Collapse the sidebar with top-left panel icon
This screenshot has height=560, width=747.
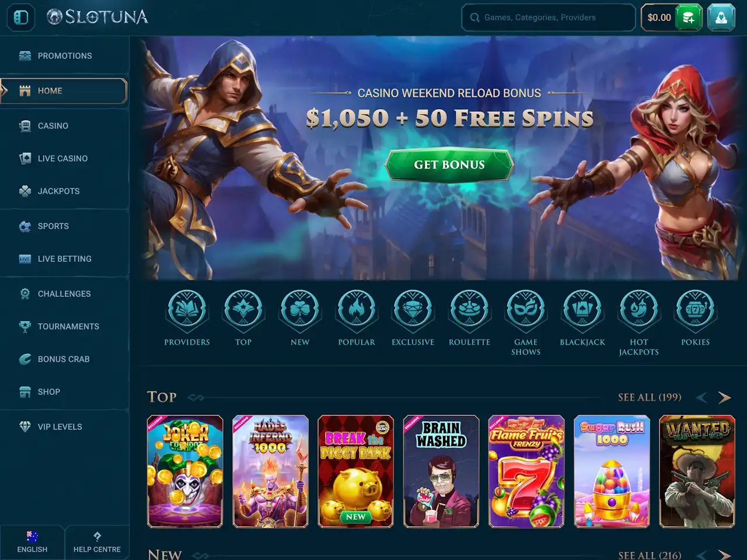click(x=21, y=17)
